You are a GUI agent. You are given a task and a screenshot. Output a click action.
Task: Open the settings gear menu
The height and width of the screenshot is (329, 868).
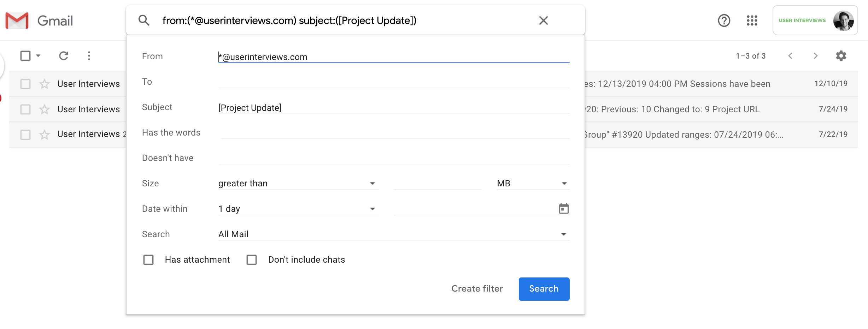[x=841, y=56]
